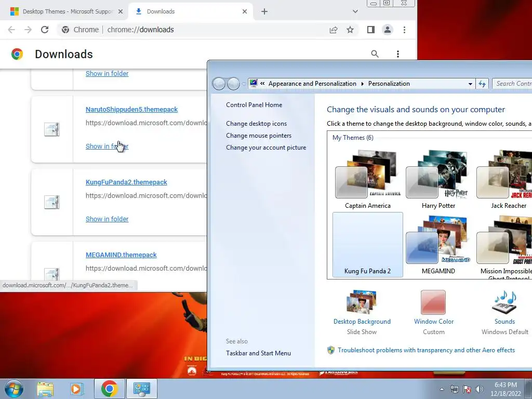The height and width of the screenshot is (399, 532).
Task: Close the Desktop Themes tab
Action: 121,11
